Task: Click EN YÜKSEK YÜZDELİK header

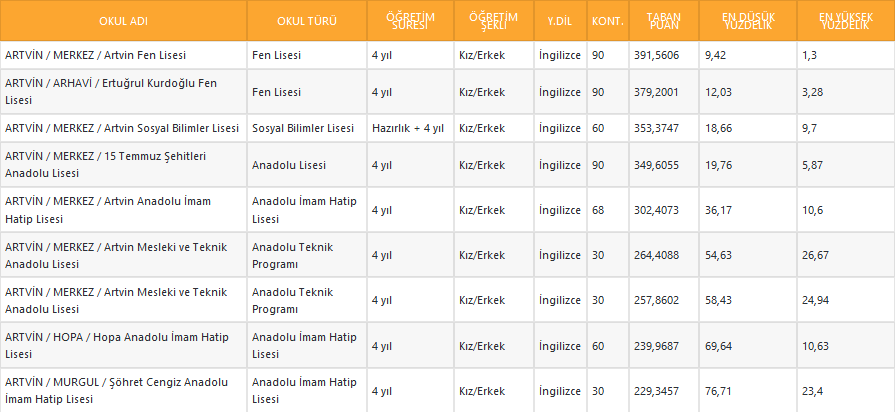Action: 845,21
